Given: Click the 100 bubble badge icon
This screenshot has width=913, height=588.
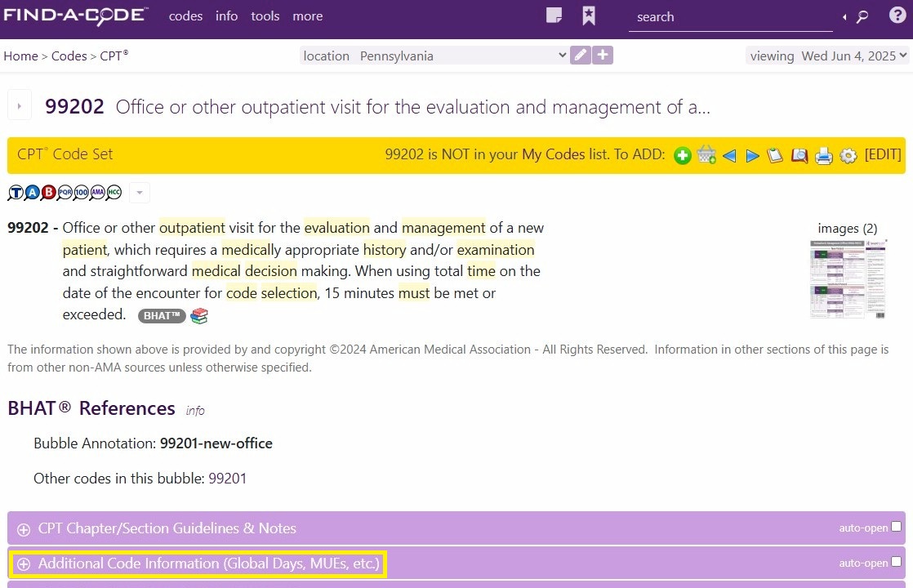Looking at the screenshot, I should click(x=81, y=192).
